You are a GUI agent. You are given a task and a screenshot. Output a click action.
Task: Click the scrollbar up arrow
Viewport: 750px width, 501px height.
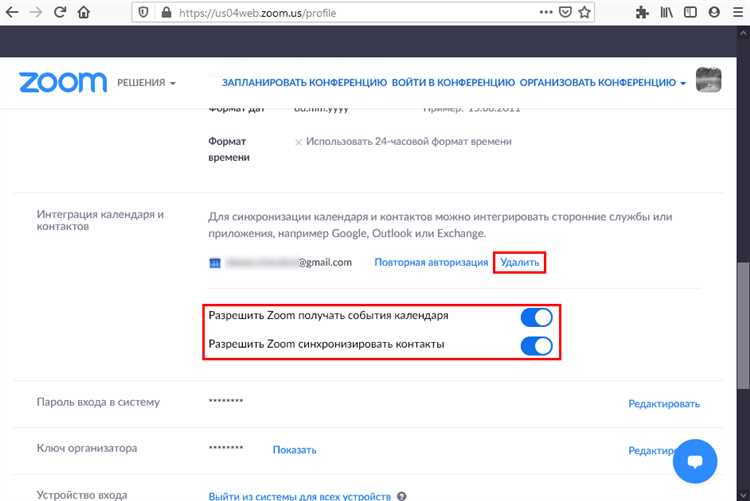743,33
